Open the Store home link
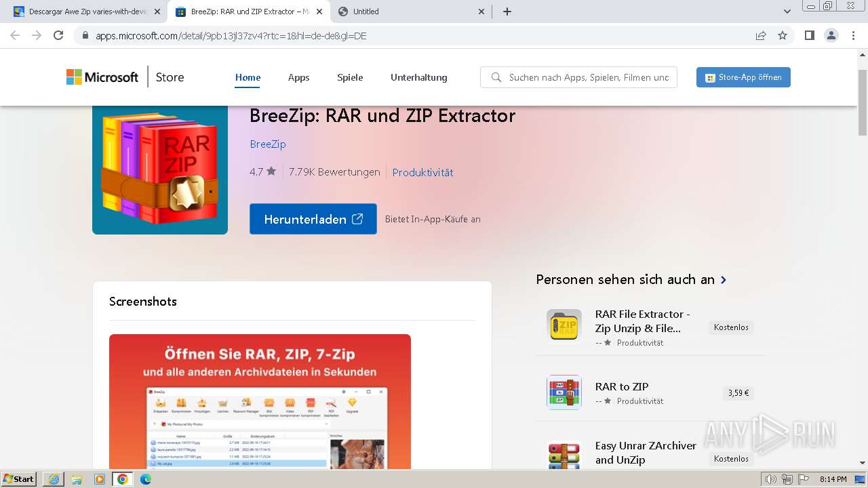The image size is (868, 488). (x=170, y=77)
